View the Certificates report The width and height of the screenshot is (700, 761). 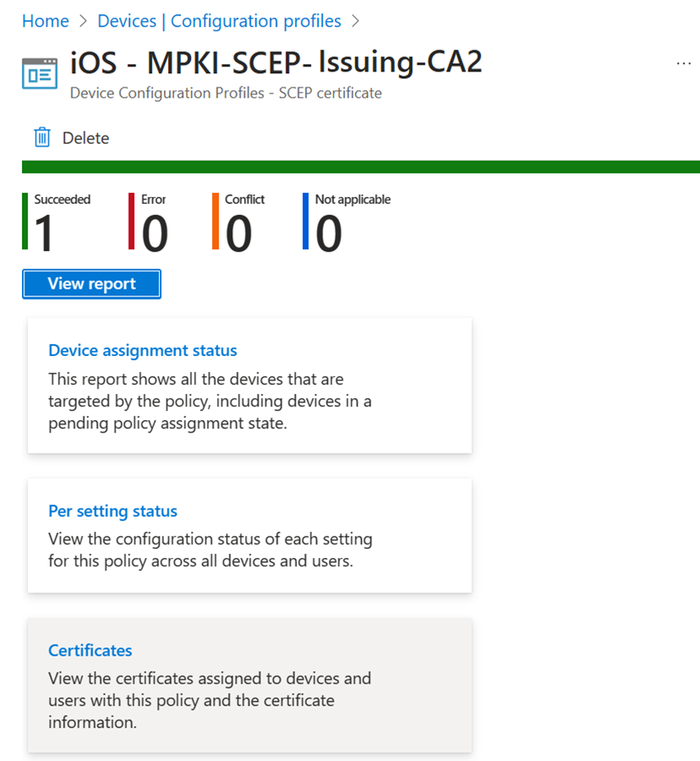tap(90, 650)
